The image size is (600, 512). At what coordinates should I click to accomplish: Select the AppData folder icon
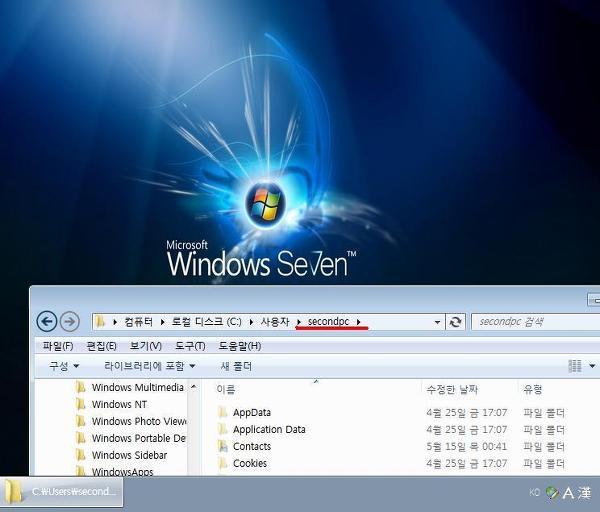(222, 412)
